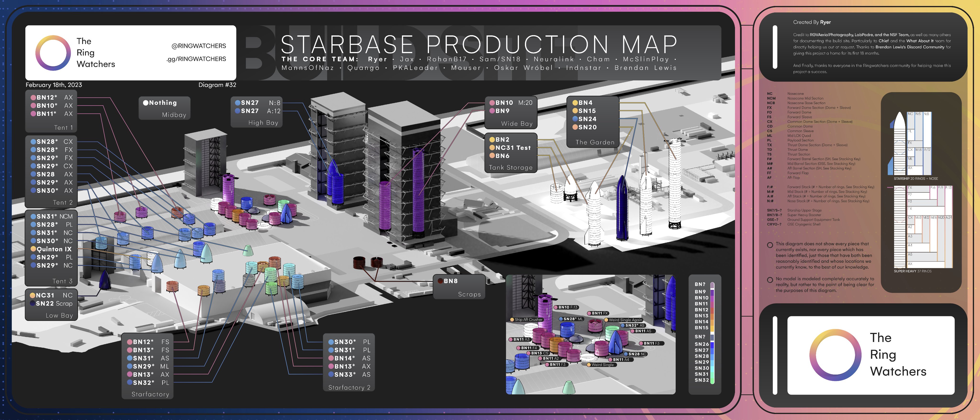Select SN27 A:12 in High Bay

pos(257,111)
